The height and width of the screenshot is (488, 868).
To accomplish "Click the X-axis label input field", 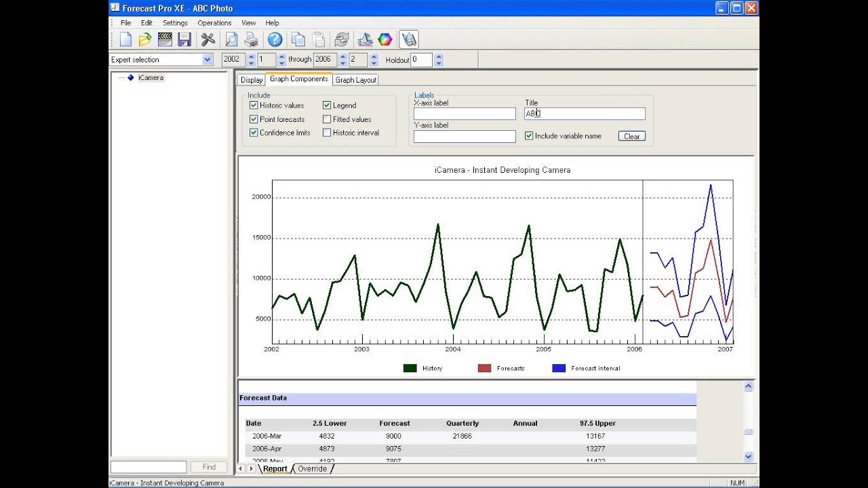I will click(x=465, y=114).
